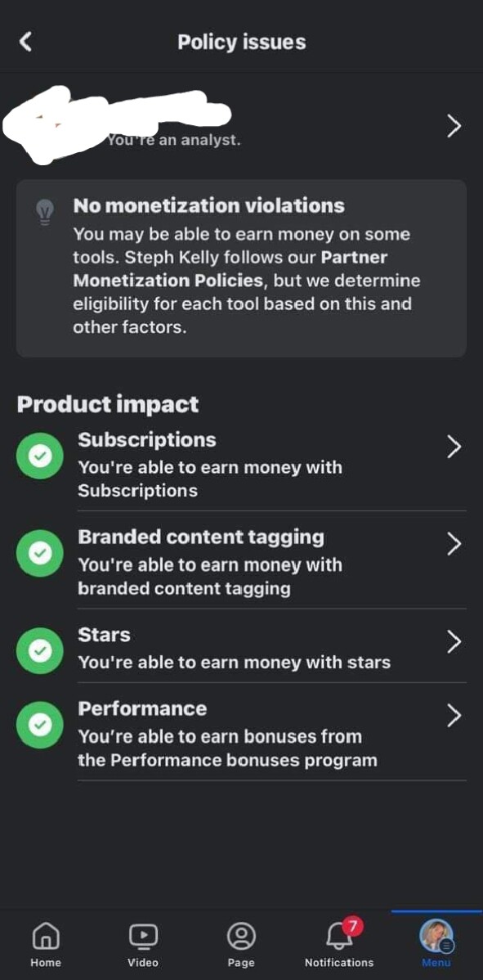
Task: Open the Video tab play icon
Action: click(x=143, y=936)
